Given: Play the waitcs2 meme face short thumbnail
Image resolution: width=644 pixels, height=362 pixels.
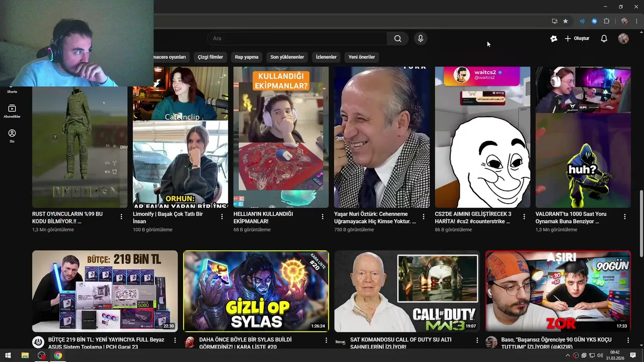Looking at the screenshot, I should [x=482, y=137].
